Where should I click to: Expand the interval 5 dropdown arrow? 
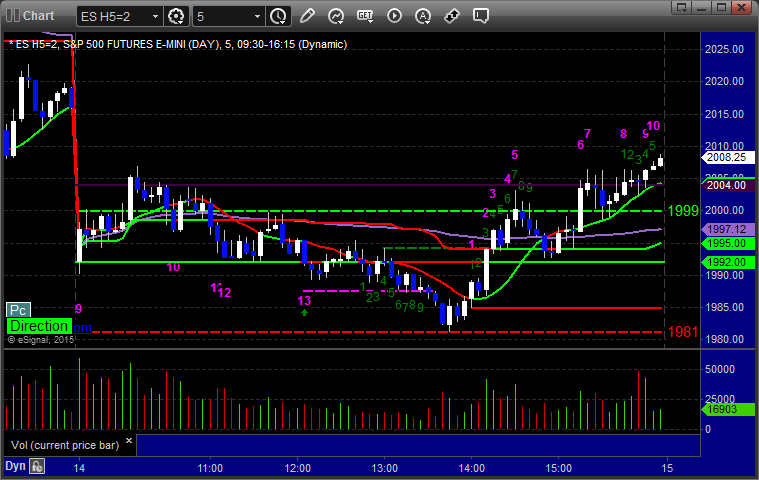pyautogui.click(x=258, y=16)
